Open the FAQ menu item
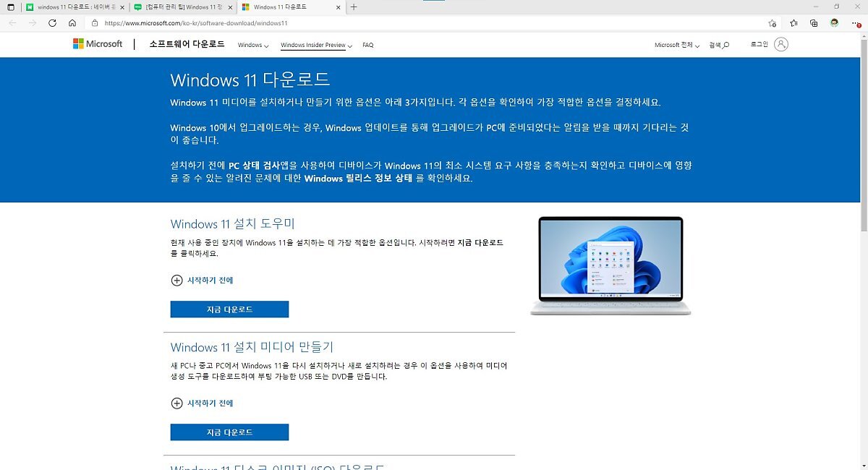The height and width of the screenshot is (470, 868). click(368, 45)
